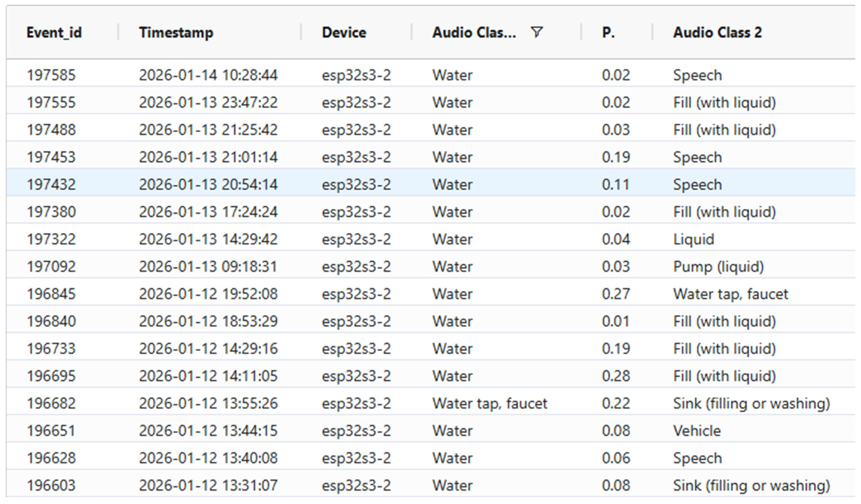
Task: Click the timestamp 2026-01-13 23:47:22
Action: [x=208, y=102]
